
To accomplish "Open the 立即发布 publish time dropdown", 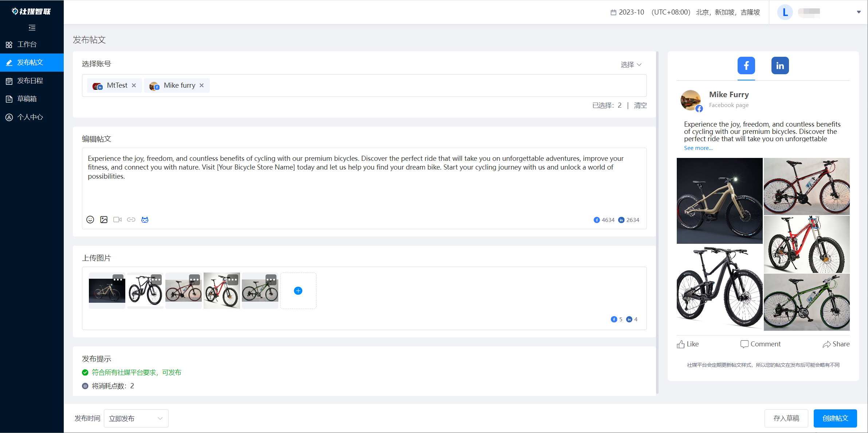I will (x=136, y=418).
